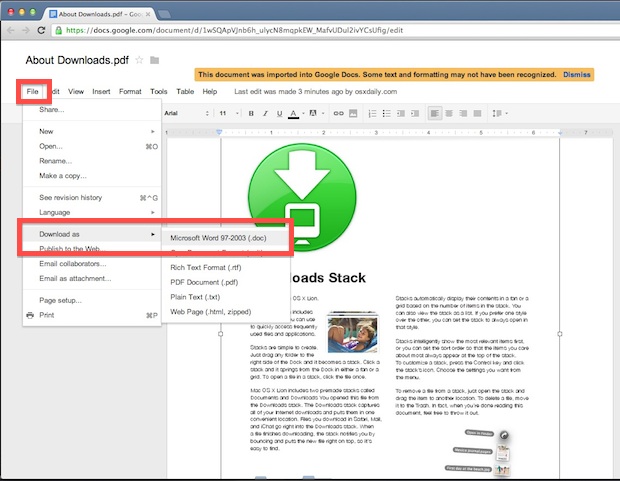620x481 pixels.
Task: Open the text color picker
Action: [x=293, y=114]
